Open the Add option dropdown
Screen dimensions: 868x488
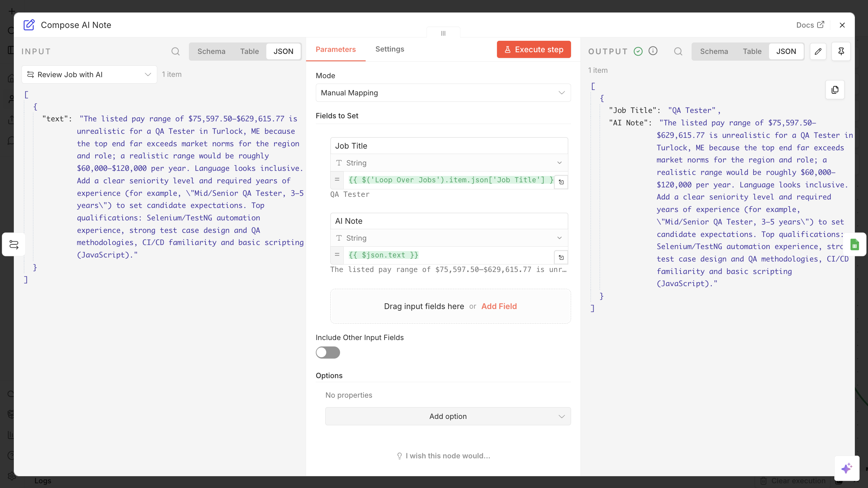pyautogui.click(x=448, y=416)
